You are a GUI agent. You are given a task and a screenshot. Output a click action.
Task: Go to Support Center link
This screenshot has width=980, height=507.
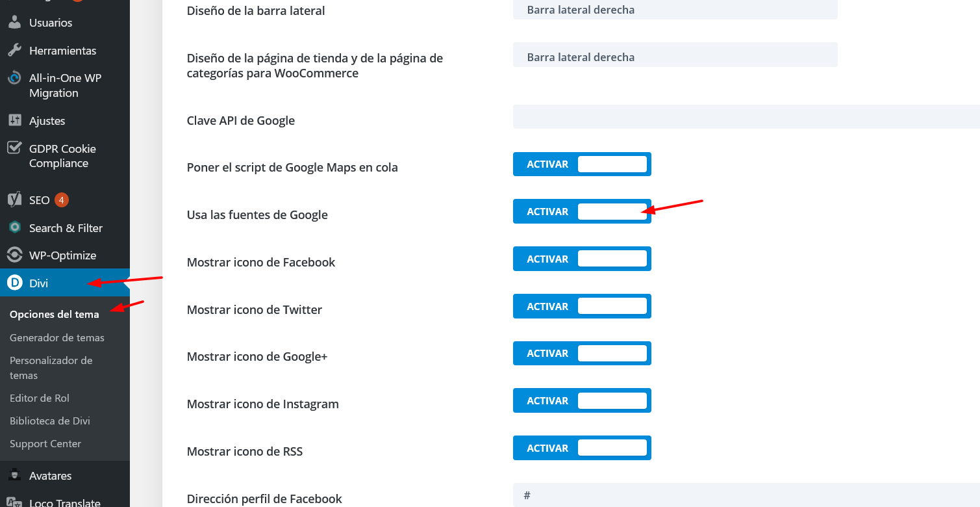pyautogui.click(x=45, y=443)
